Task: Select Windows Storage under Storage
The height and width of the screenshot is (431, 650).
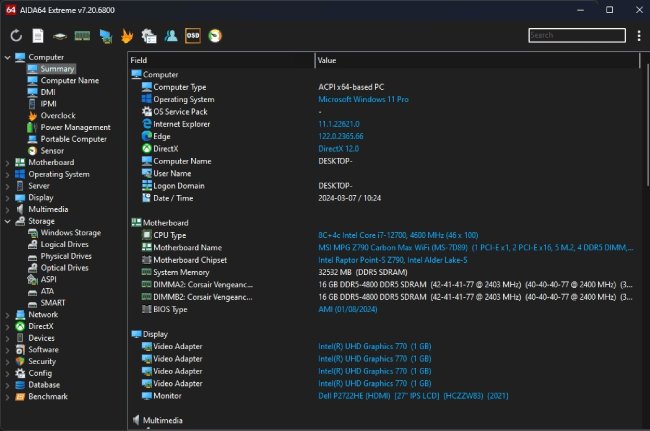Action: point(71,232)
